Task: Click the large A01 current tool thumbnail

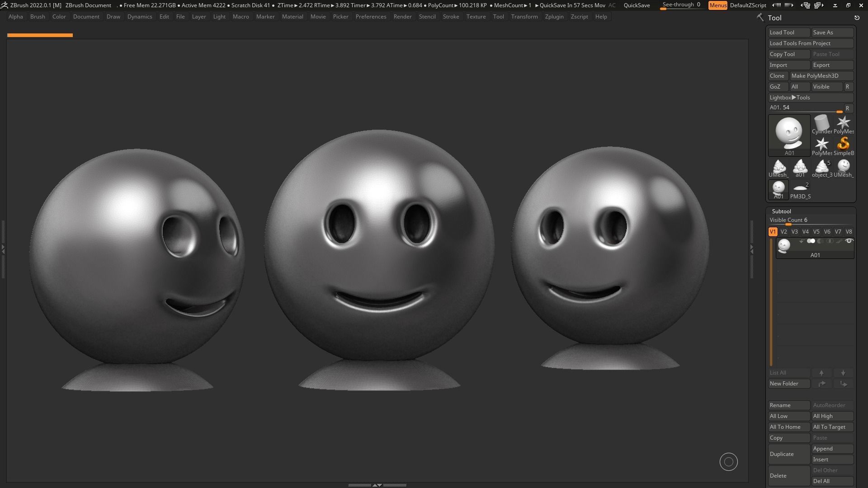Action: click(x=789, y=135)
